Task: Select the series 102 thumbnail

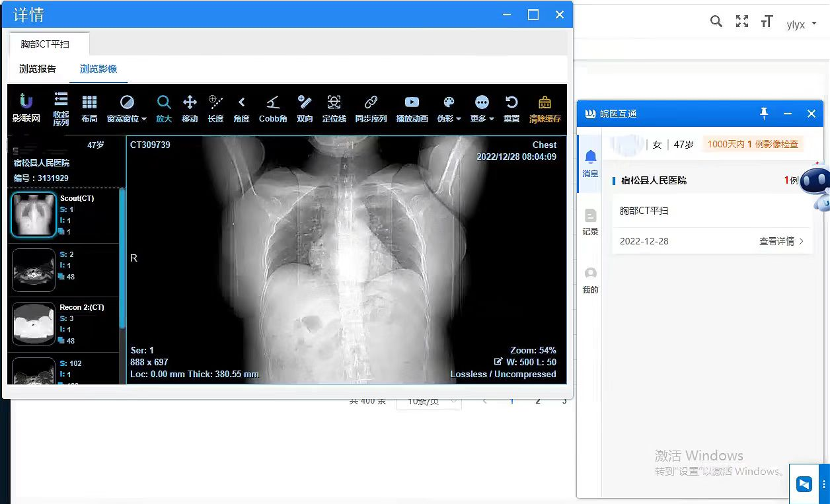Action: point(34,371)
